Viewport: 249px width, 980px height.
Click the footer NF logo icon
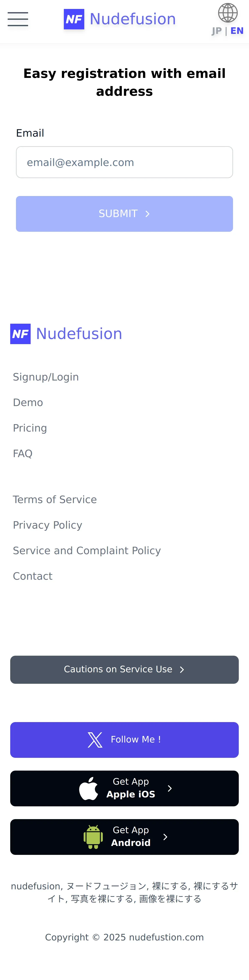tap(21, 334)
